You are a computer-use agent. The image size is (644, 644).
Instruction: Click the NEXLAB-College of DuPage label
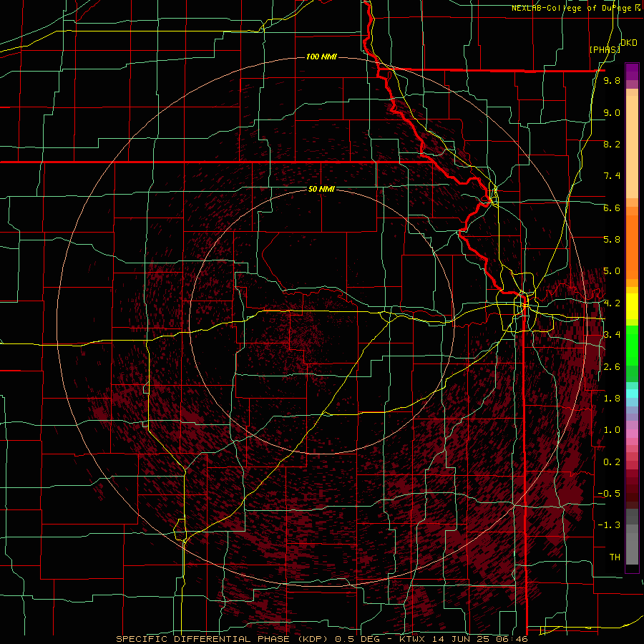572,8
